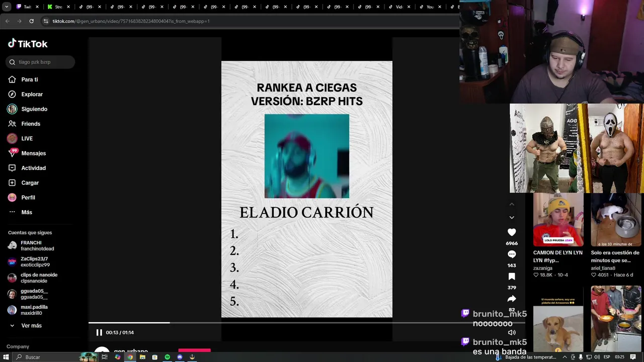Open CAMION DE LYN LYN video thumbnail
The width and height of the screenshot is (644, 362).
click(x=558, y=220)
